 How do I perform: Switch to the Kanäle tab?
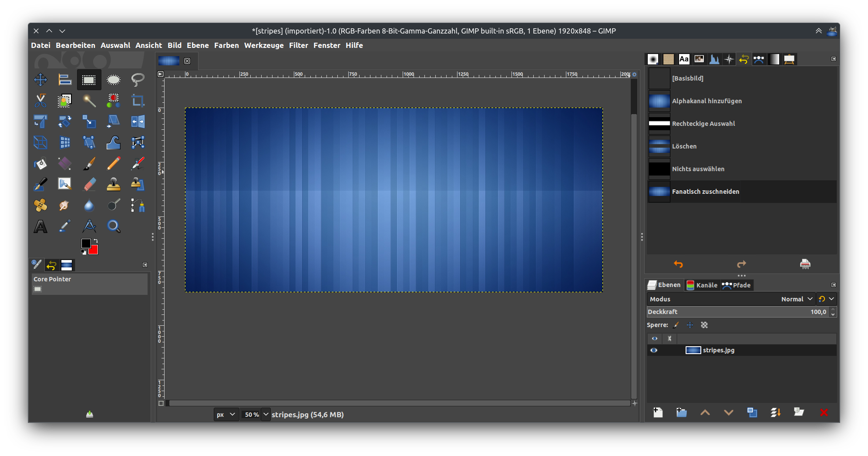tap(702, 285)
